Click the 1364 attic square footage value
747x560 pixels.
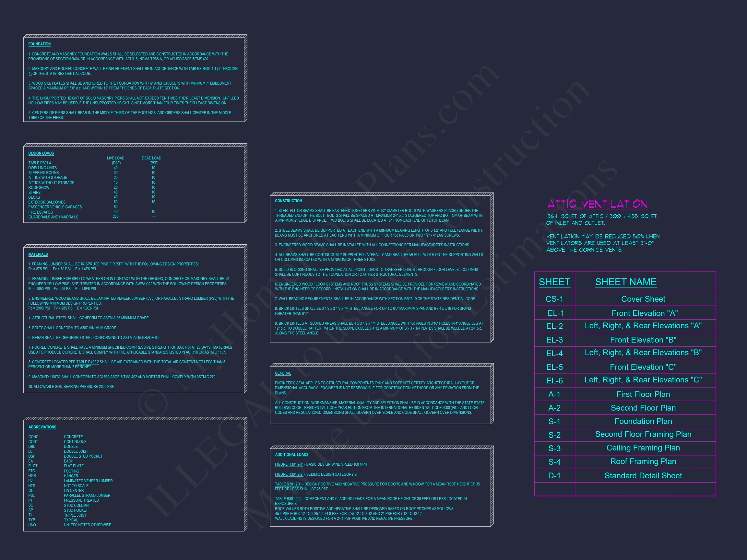tap(551, 216)
